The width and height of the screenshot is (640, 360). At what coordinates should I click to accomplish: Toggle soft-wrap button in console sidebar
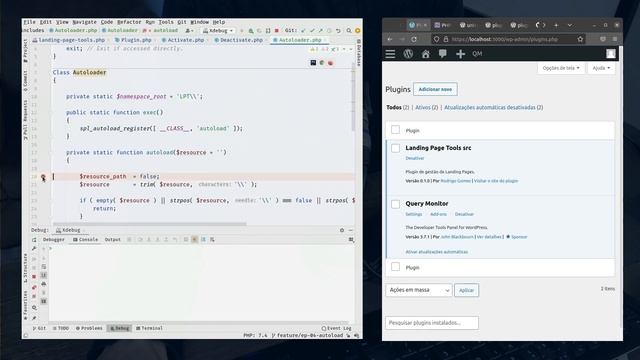pos(44,267)
